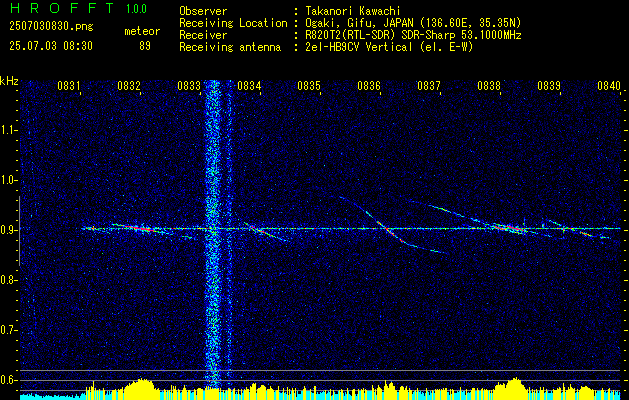The width and height of the screenshot is (629, 400).
Task: Click the yellow power hump below 0832
Action: pyautogui.click(x=140, y=388)
